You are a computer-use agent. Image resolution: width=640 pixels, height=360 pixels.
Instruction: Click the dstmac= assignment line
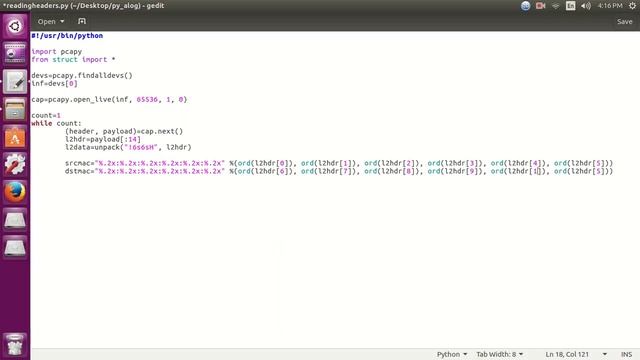pos(339,171)
